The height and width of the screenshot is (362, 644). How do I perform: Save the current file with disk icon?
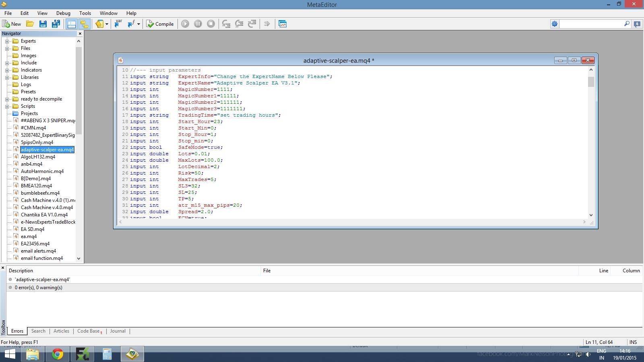click(43, 24)
